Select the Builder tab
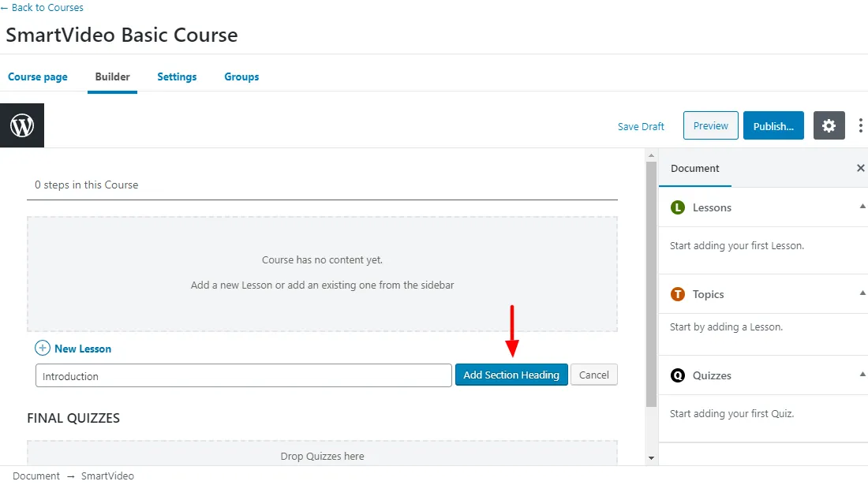Viewport: 868px width, 485px height. pyautogui.click(x=112, y=76)
